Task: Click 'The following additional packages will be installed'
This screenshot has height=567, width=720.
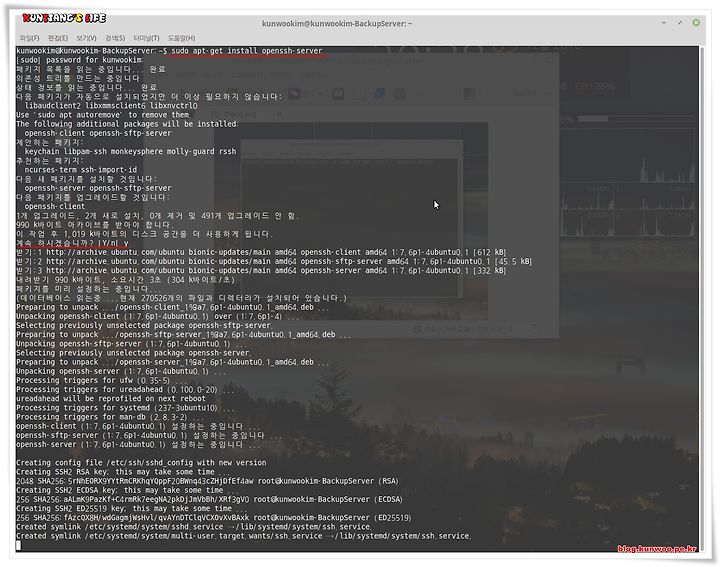Action: (x=127, y=124)
